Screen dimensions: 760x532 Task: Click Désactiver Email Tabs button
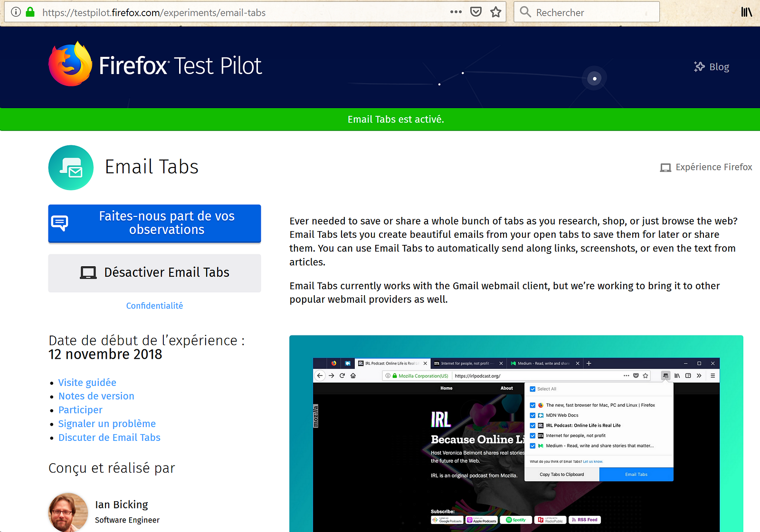tap(154, 273)
